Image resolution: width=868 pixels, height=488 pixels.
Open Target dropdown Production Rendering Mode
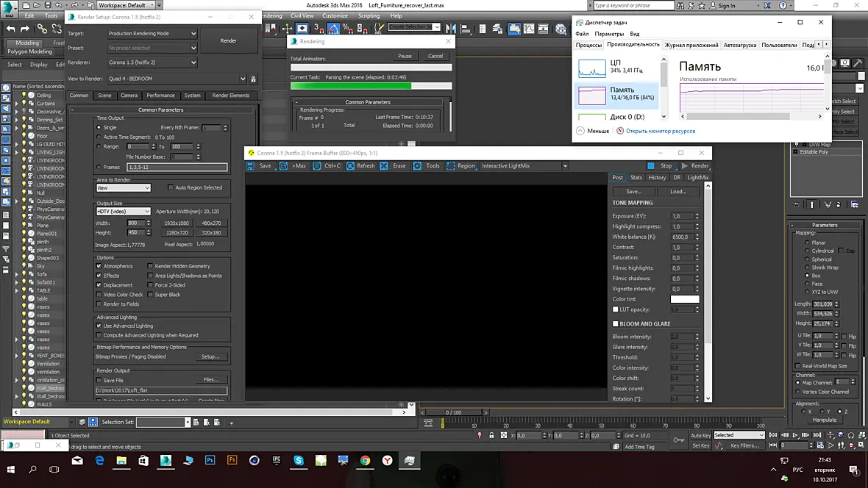[x=152, y=33]
